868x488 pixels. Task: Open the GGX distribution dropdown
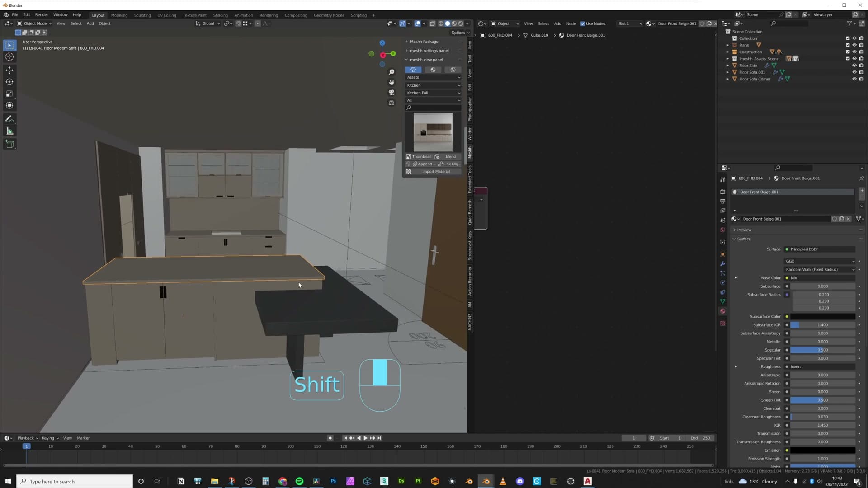[x=820, y=262]
